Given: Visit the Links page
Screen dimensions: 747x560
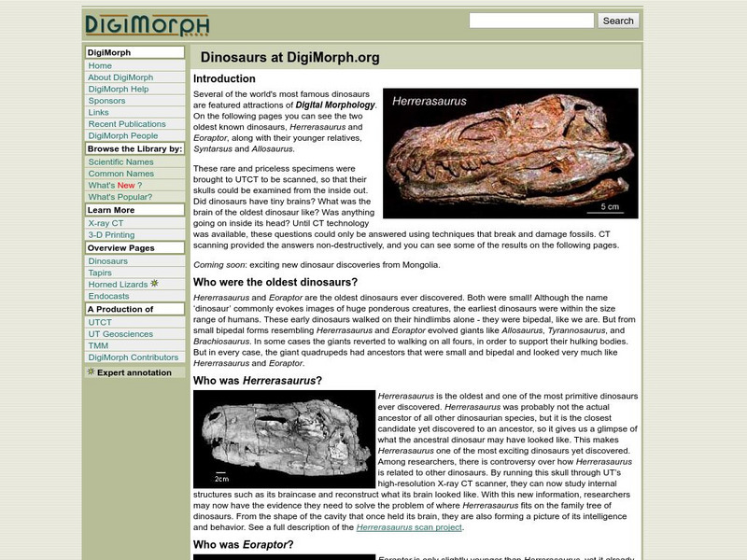Looking at the screenshot, I should tap(98, 112).
